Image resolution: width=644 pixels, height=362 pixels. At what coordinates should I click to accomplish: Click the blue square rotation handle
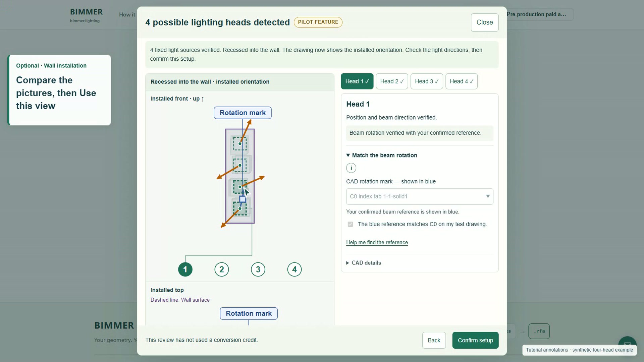[243, 200]
